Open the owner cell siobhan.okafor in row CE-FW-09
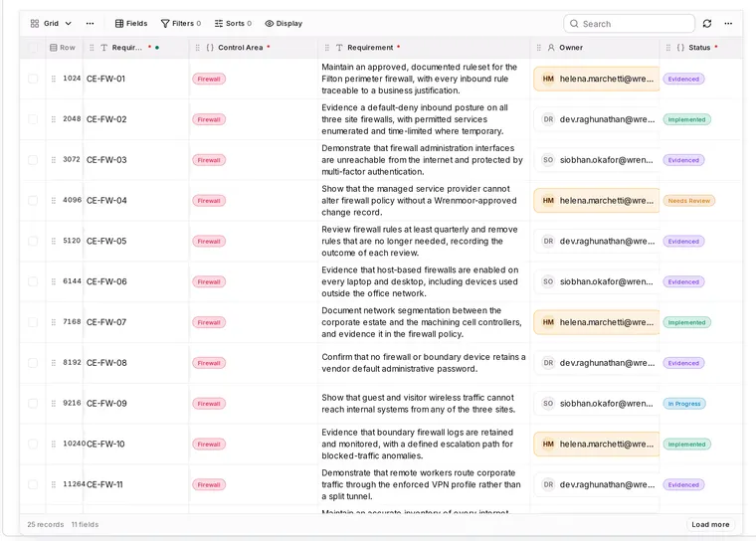The image size is (756, 541). [x=597, y=403]
